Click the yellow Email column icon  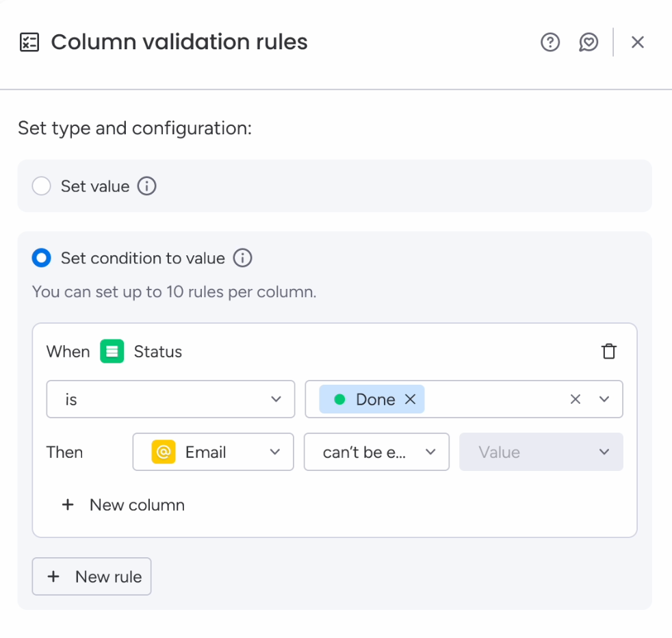click(x=164, y=452)
